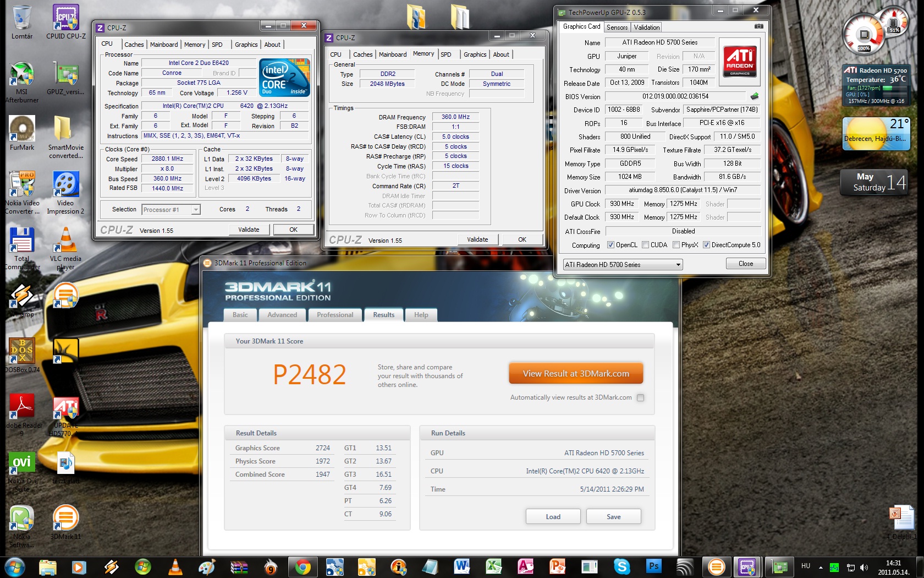Open Skype from the taskbar
924x578 pixels.
tap(621, 566)
